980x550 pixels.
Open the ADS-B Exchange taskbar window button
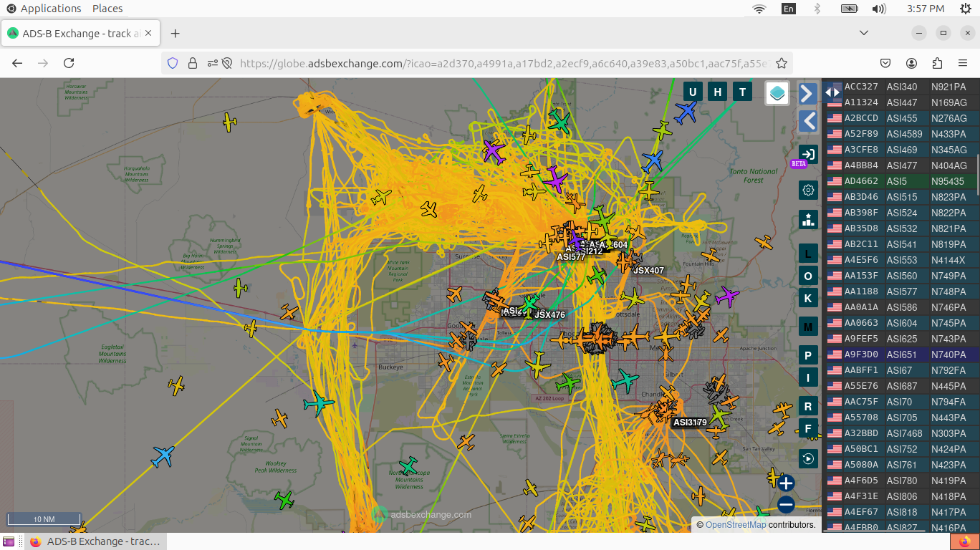click(x=95, y=541)
